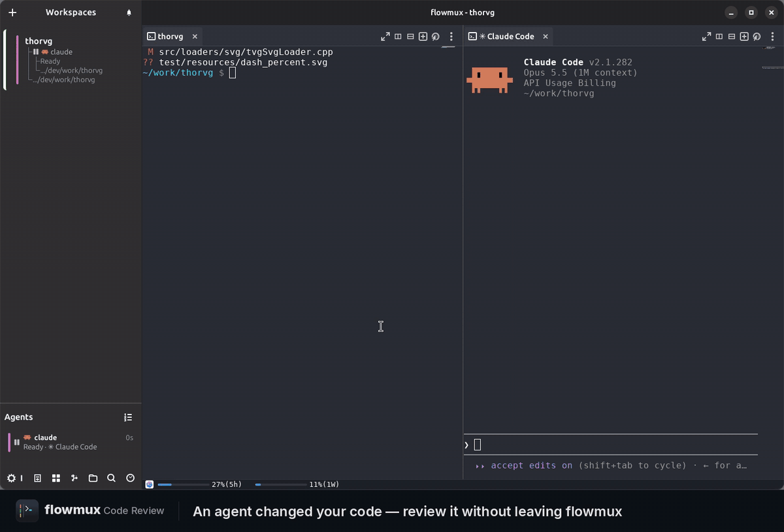This screenshot has height=532, width=784.
Task: Minimize the flowmux window
Action: click(x=732, y=12)
